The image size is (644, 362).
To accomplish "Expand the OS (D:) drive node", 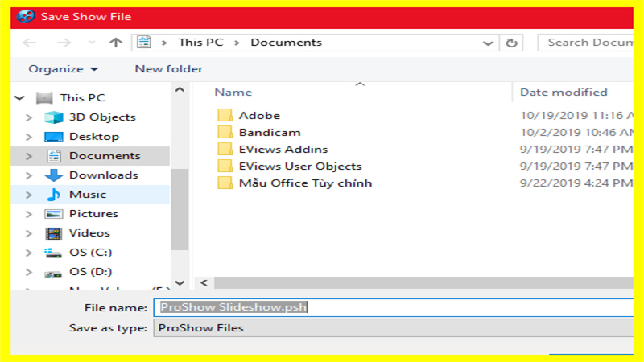I will (x=28, y=272).
